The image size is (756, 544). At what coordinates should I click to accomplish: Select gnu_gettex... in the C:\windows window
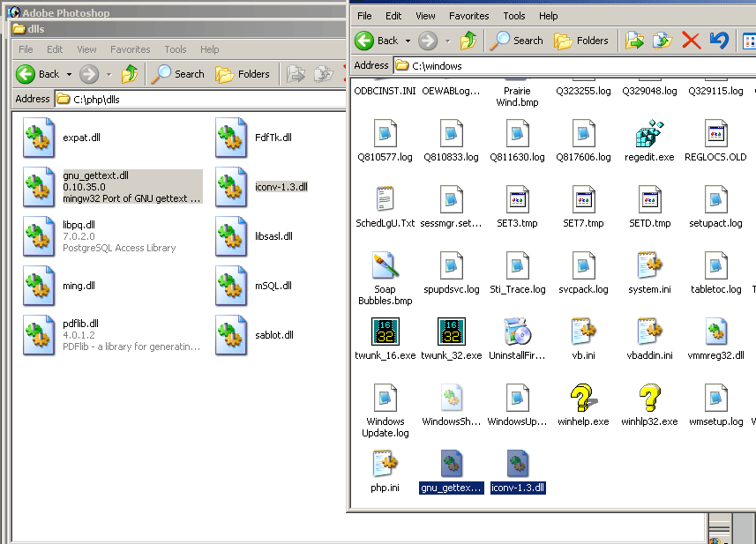pyautogui.click(x=452, y=464)
